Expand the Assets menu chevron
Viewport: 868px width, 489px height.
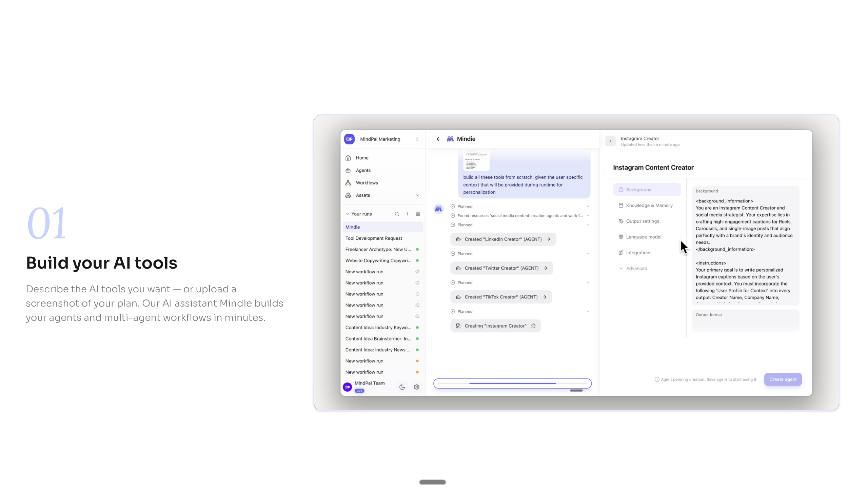click(417, 195)
